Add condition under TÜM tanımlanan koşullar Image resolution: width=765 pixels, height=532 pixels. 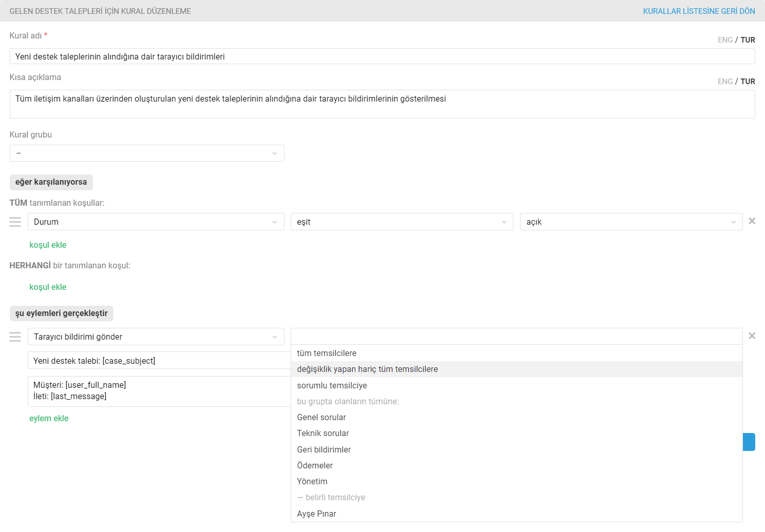(x=48, y=245)
